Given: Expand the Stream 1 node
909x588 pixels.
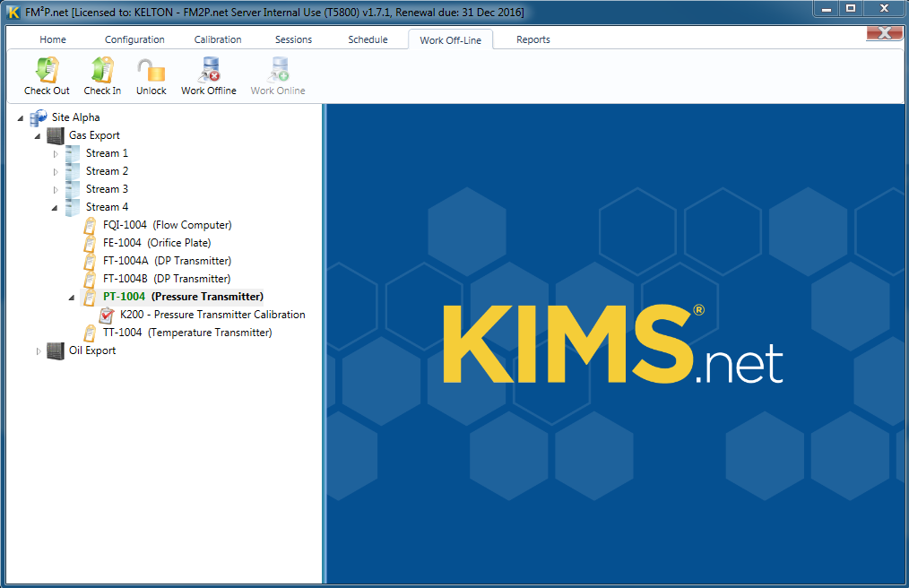Looking at the screenshot, I should 55,154.
